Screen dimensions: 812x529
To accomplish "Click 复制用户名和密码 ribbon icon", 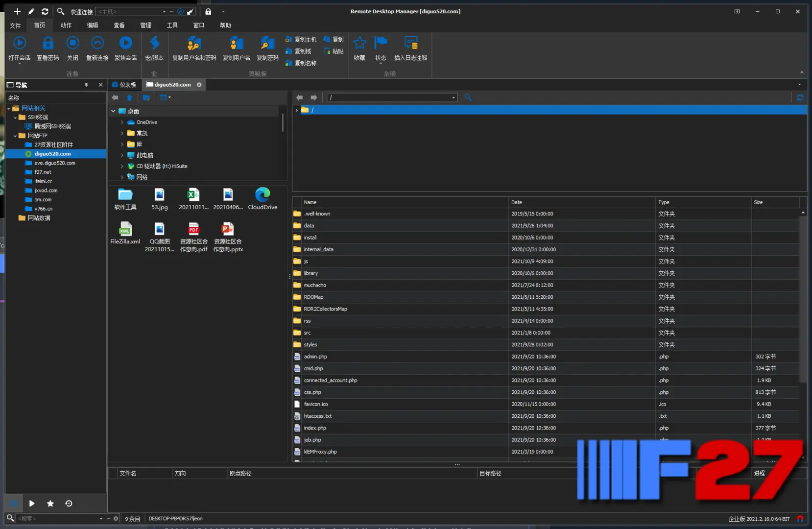I will (194, 44).
